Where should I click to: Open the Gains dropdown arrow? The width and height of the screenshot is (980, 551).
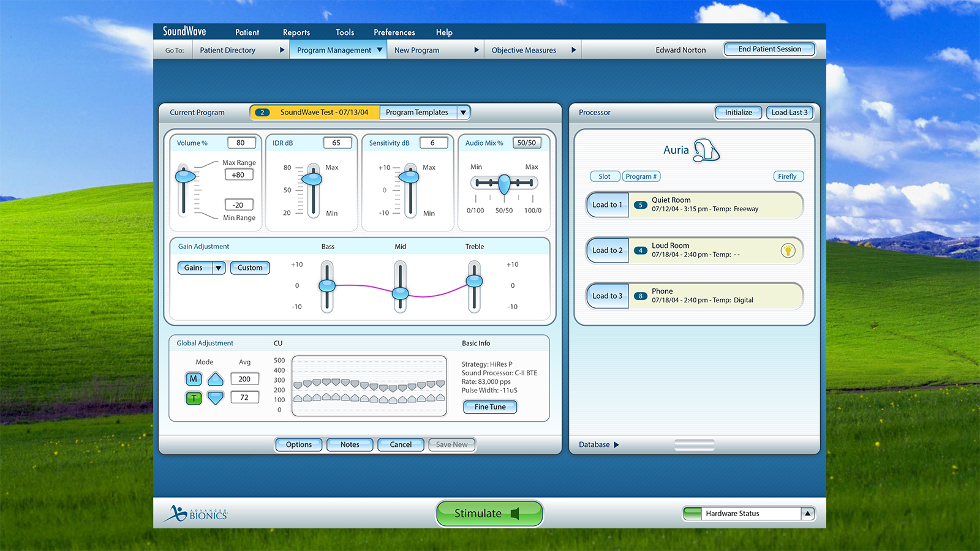pos(219,268)
